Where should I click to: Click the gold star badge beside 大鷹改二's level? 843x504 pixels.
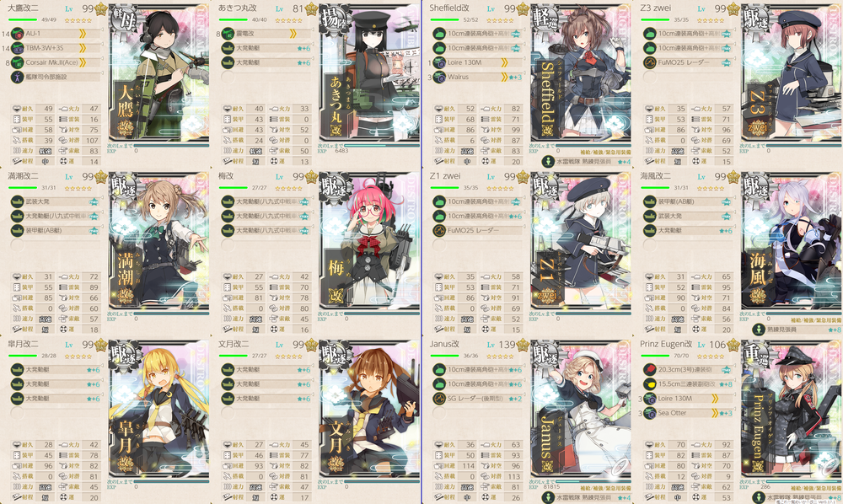point(101,9)
